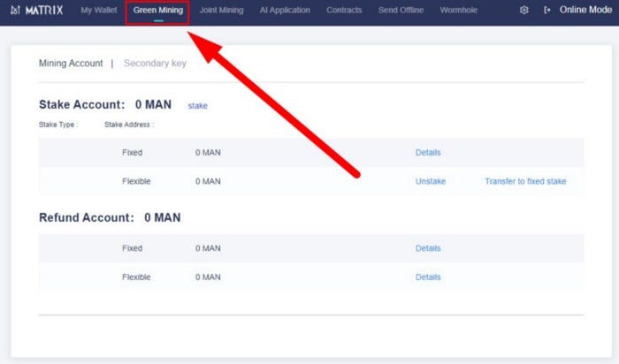
Task: Go to the Contracts tab
Action: pyautogui.click(x=344, y=11)
